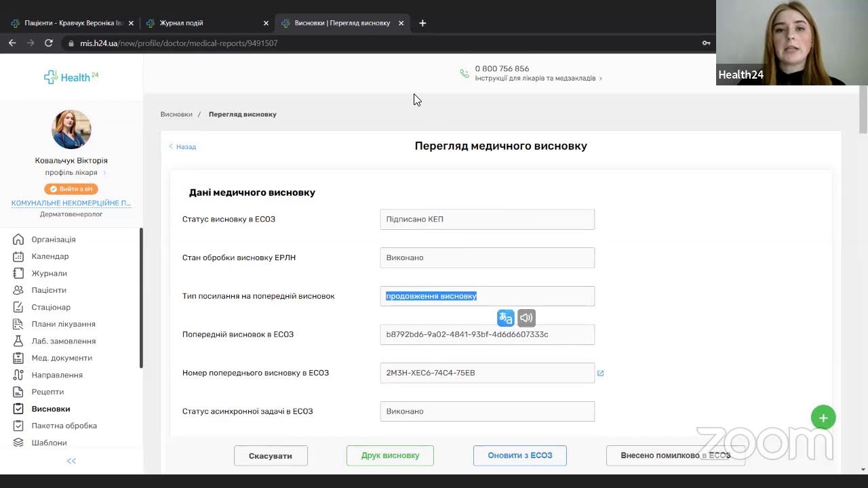868x488 pixels.
Task: Open Інструкції для лікарів та медзакладів link
Action: click(x=538, y=79)
